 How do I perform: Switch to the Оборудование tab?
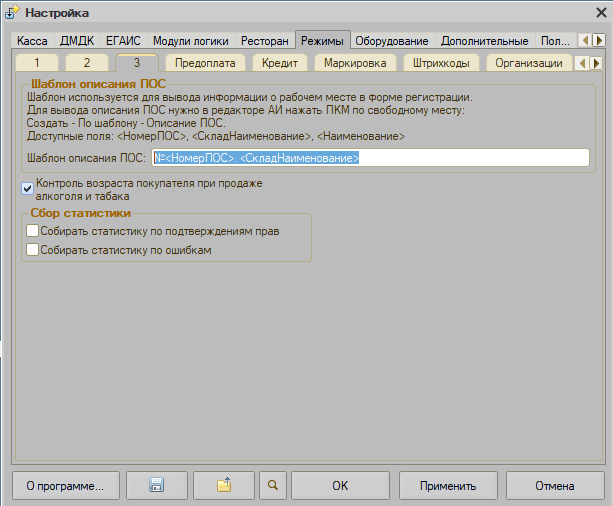click(393, 41)
